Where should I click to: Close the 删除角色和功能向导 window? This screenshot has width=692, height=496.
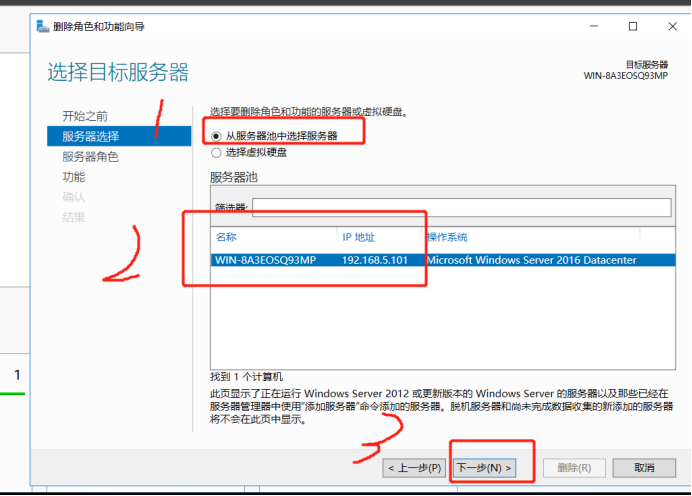click(673, 26)
